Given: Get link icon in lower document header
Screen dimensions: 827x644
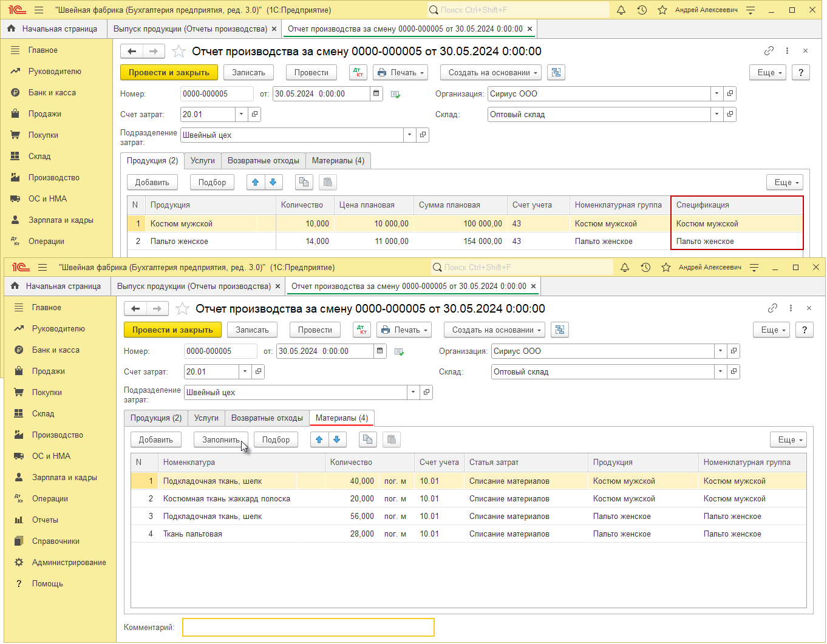Looking at the screenshot, I should pos(772,308).
